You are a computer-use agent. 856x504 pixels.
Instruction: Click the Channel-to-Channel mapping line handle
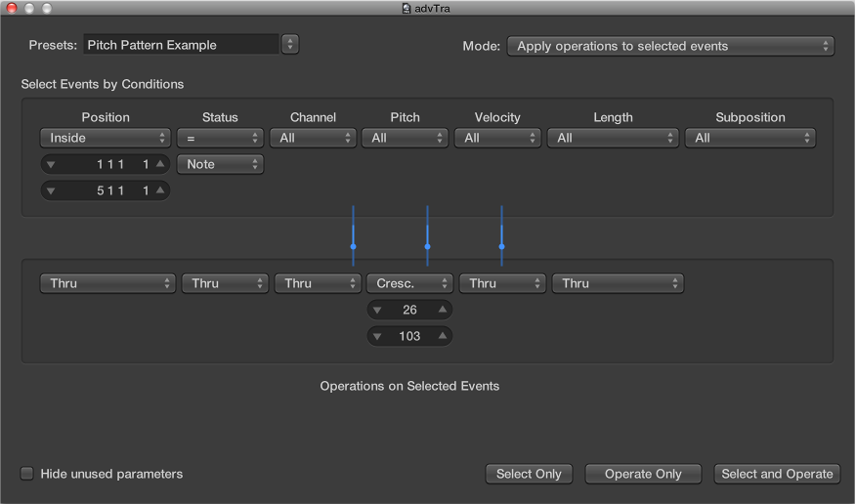click(x=353, y=246)
